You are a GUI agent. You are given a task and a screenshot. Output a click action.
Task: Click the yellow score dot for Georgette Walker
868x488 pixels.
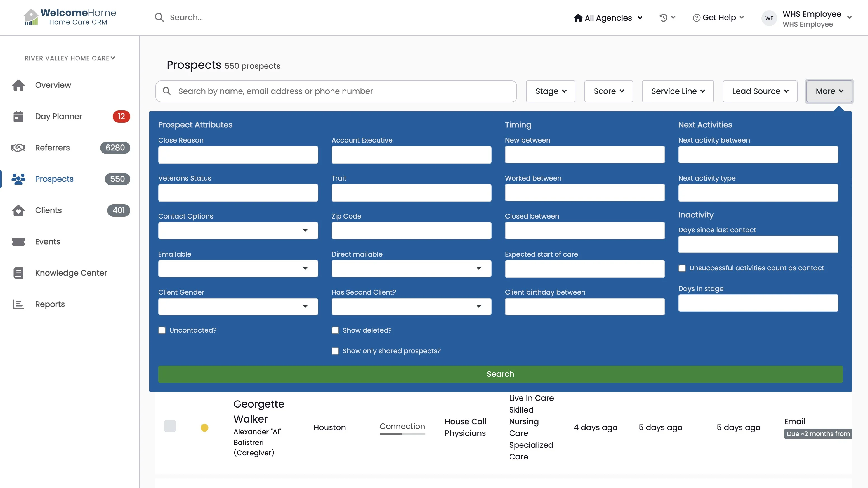tap(204, 428)
